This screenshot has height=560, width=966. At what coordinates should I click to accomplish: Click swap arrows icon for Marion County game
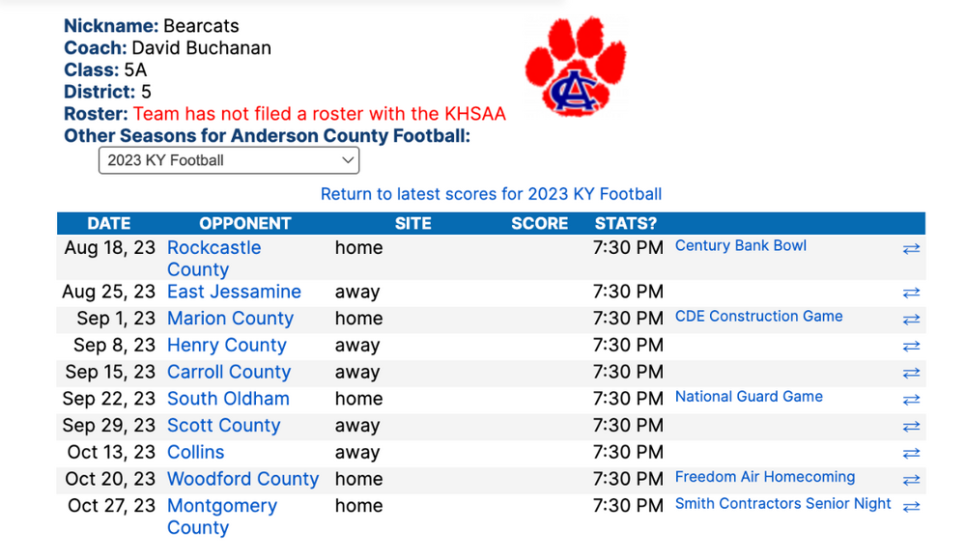coord(911,320)
